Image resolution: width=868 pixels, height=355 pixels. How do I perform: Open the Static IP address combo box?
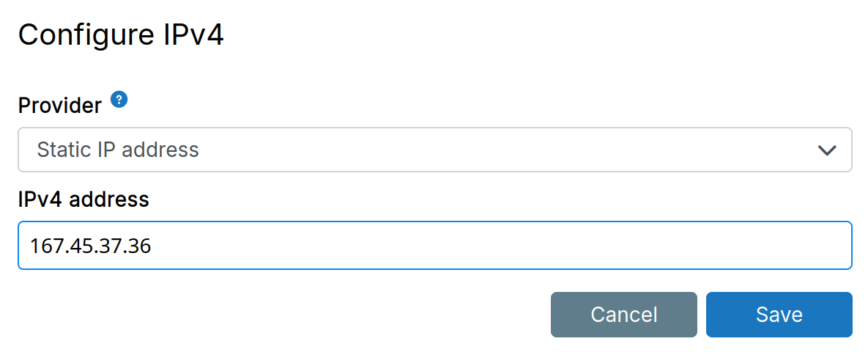(434, 150)
